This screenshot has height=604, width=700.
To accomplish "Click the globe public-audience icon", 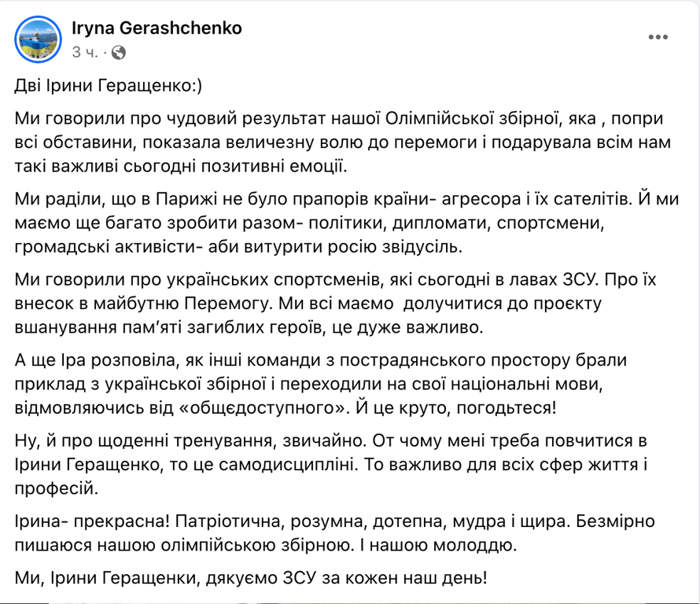I will [119, 53].
